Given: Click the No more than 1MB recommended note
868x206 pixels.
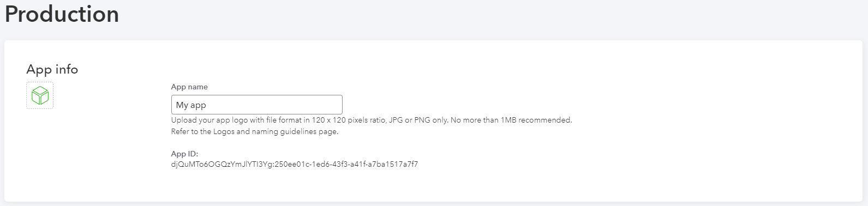Looking at the screenshot, I should click(x=511, y=120).
